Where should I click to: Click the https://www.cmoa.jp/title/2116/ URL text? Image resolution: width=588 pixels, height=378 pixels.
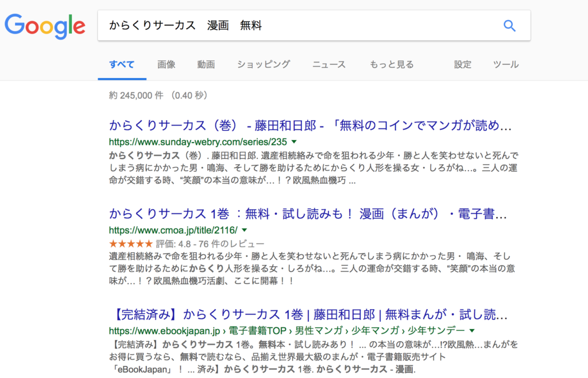pyautogui.click(x=173, y=230)
